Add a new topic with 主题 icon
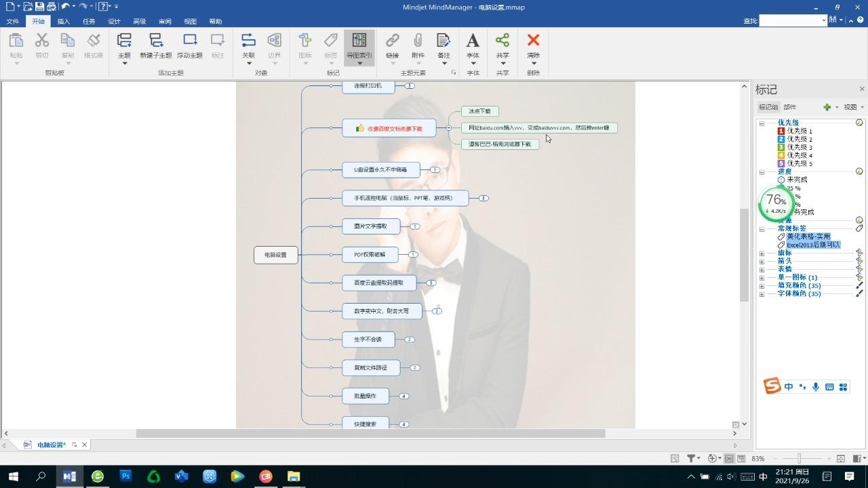Screen dimensions: 868x488 pyautogui.click(x=124, y=41)
